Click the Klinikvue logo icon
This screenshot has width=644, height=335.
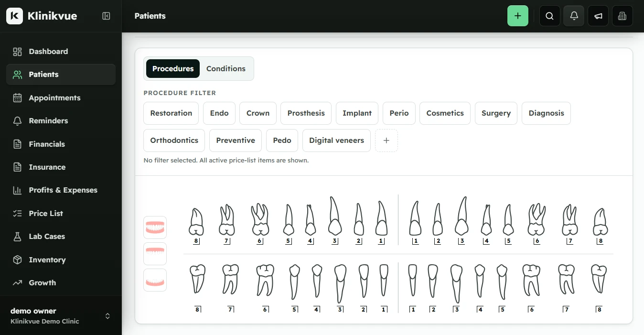click(15, 16)
